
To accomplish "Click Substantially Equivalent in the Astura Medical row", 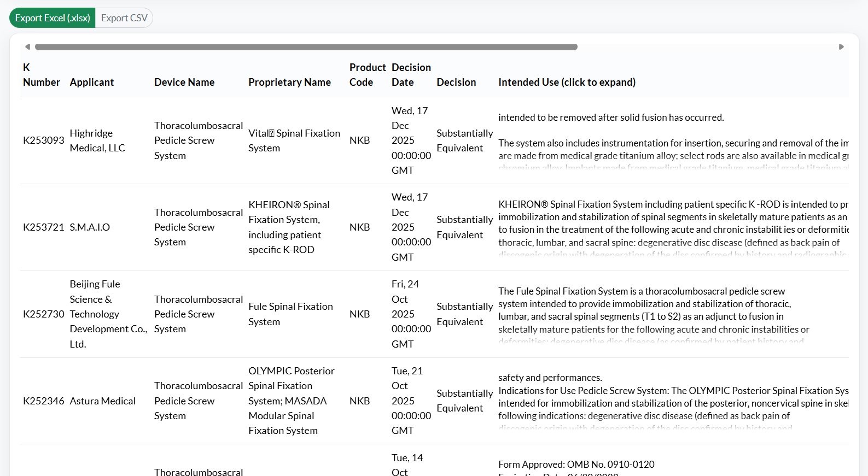I will (465, 401).
